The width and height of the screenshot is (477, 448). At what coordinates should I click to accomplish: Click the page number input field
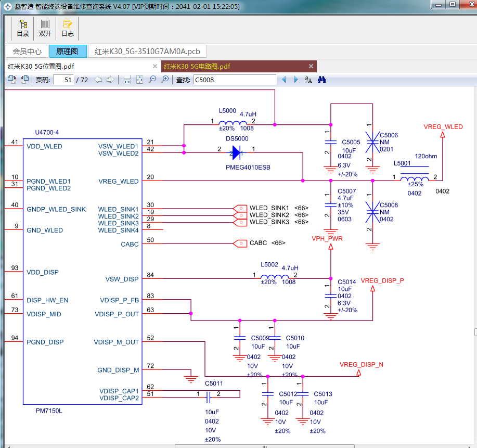coord(63,80)
